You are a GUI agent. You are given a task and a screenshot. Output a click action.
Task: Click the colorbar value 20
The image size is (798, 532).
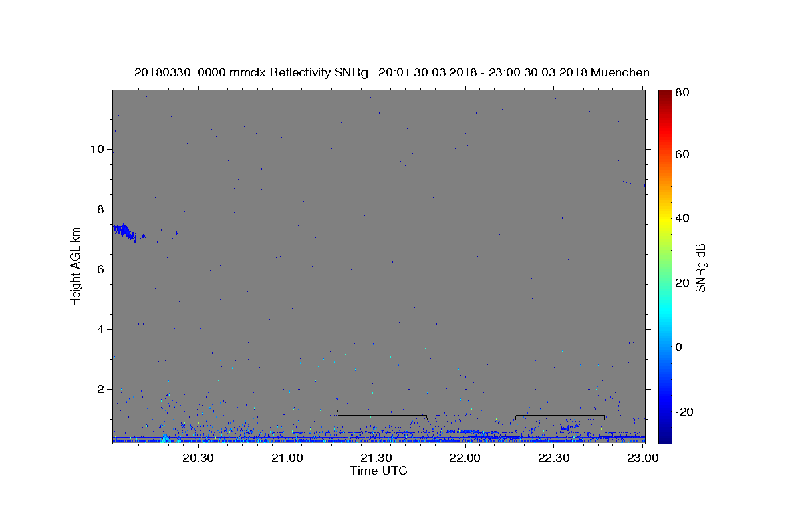point(683,283)
